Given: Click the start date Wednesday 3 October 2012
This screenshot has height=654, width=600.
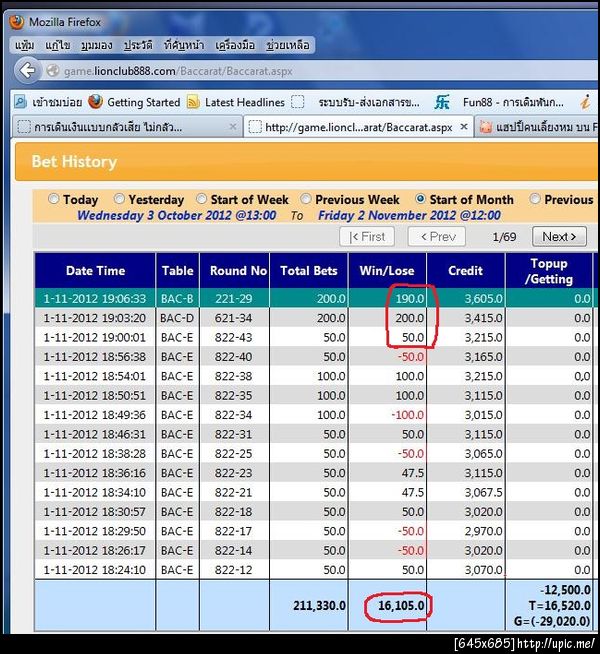Looking at the screenshot, I should [176, 215].
